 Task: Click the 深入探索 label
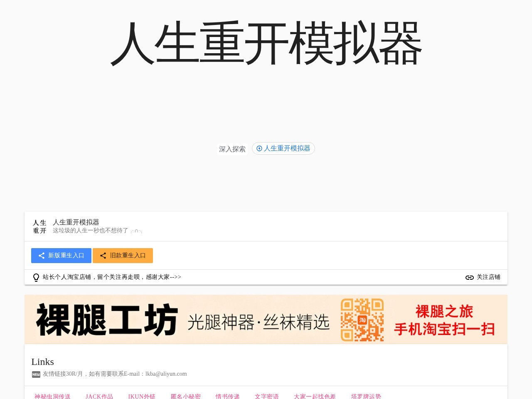click(x=232, y=149)
